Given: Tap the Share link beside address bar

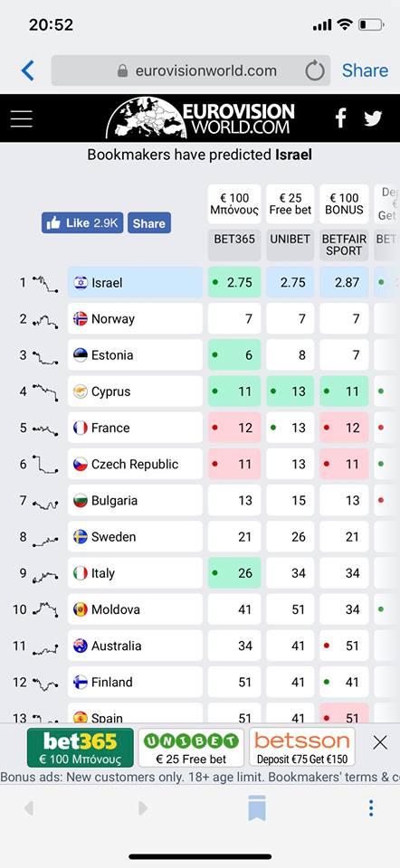Looking at the screenshot, I should coord(365,71).
